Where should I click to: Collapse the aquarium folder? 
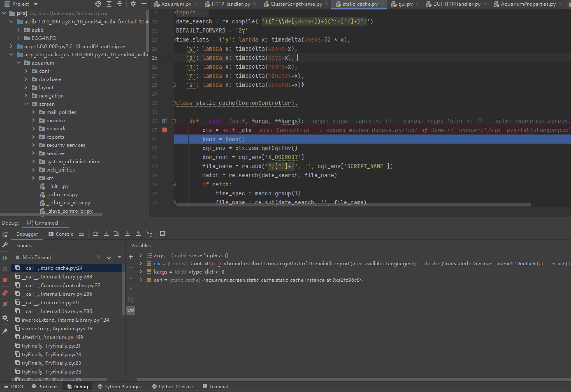tap(19, 63)
